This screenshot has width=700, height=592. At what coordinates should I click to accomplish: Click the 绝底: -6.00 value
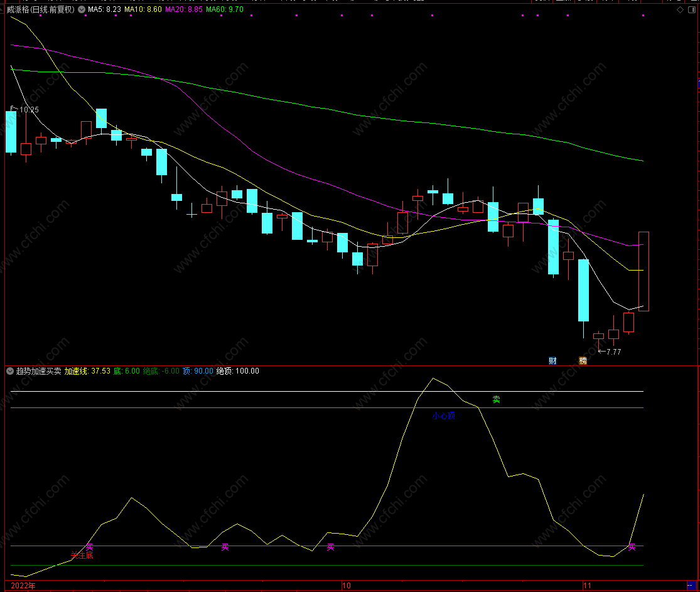pos(161,371)
